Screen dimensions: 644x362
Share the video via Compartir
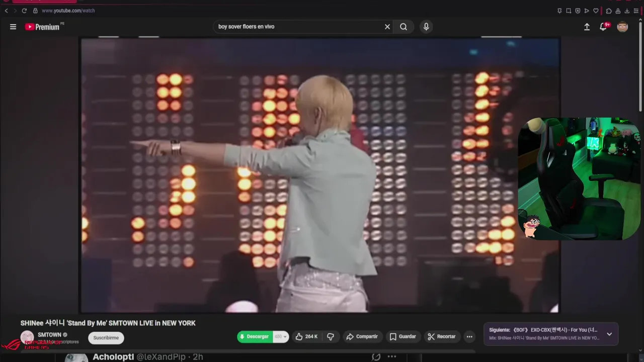coord(362,336)
